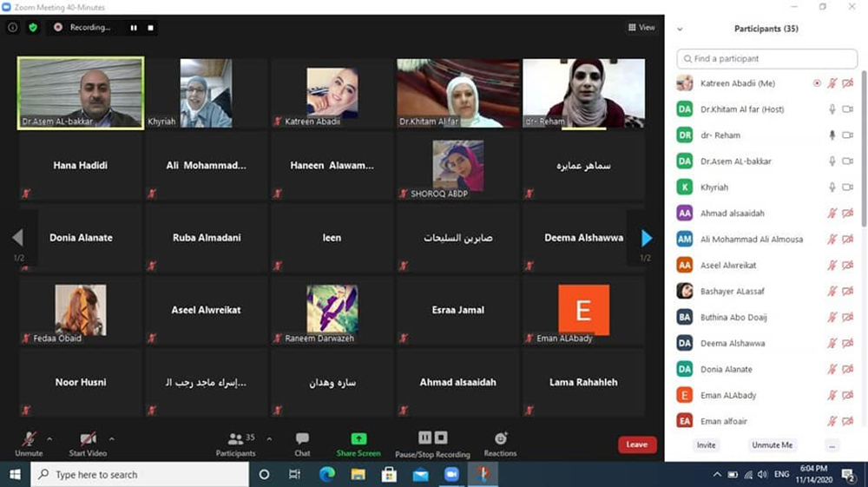Collapse the Participants panel chevron
The width and height of the screenshot is (868, 487).
[680, 29]
